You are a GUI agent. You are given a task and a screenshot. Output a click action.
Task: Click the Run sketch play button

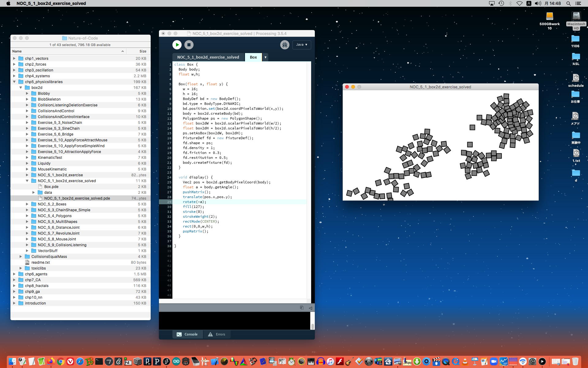point(177,45)
